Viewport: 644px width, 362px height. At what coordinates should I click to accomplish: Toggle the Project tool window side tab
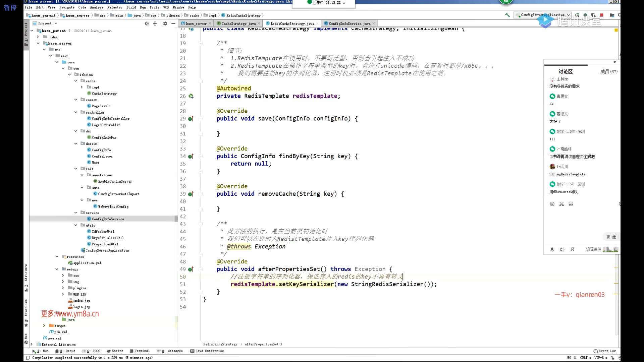(26, 34)
